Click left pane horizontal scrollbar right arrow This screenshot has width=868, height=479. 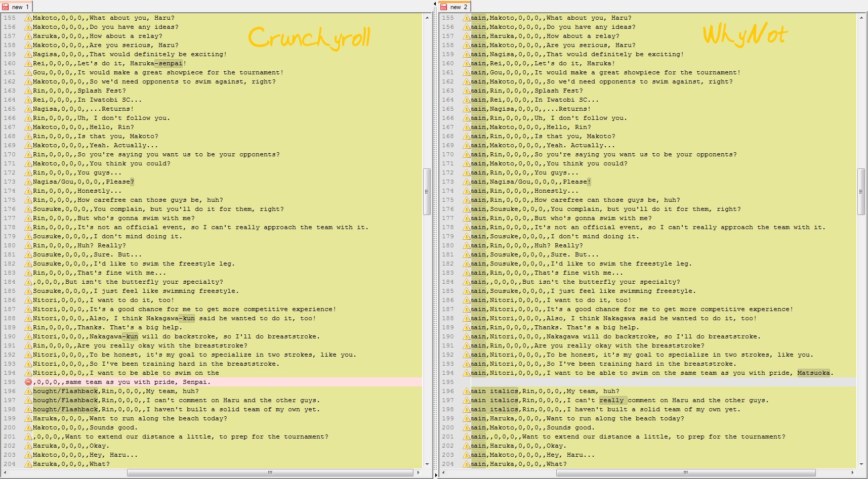pyautogui.click(x=418, y=472)
